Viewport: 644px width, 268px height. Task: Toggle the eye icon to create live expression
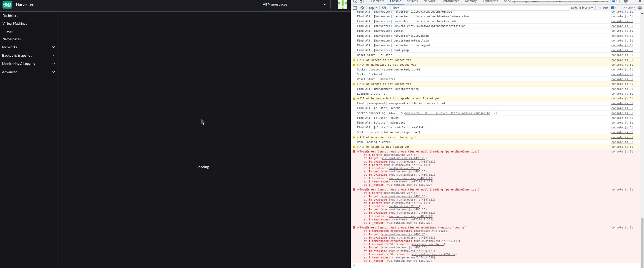[384, 8]
